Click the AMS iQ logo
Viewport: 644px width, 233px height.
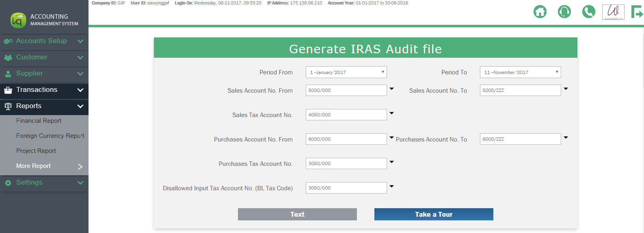pos(18,20)
